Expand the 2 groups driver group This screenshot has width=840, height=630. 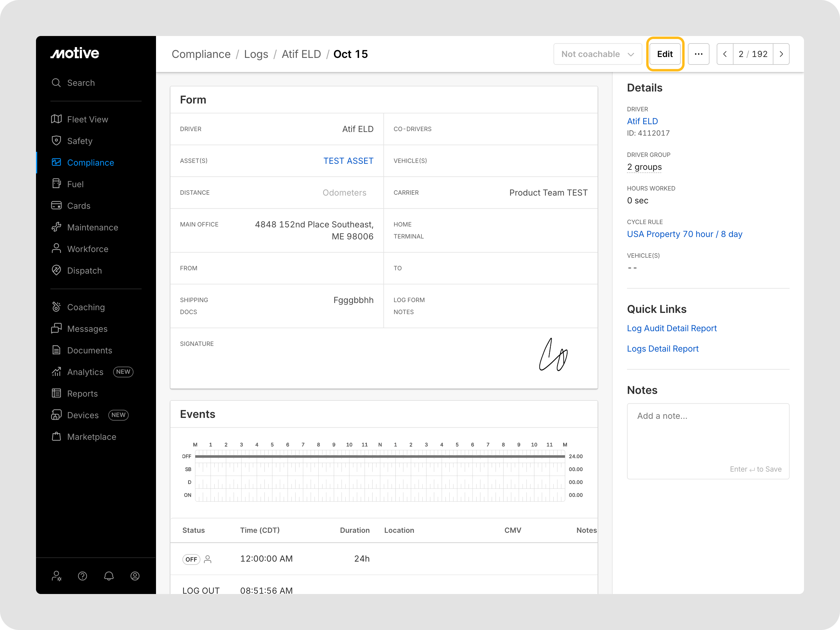pos(644,167)
